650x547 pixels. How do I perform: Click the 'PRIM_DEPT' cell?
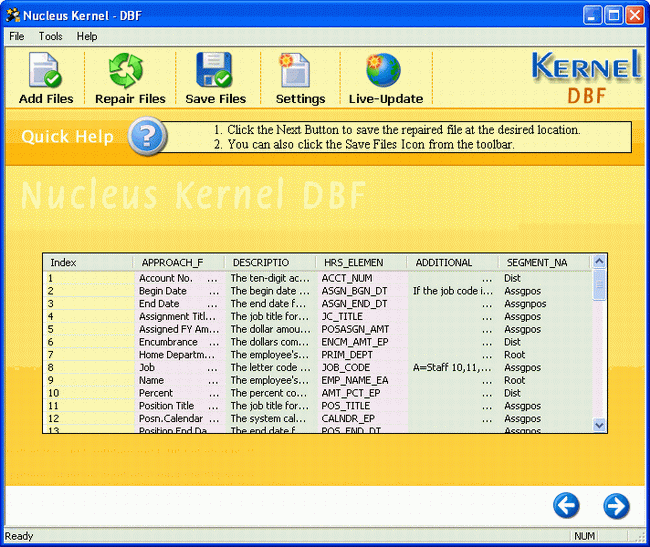(362, 355)
